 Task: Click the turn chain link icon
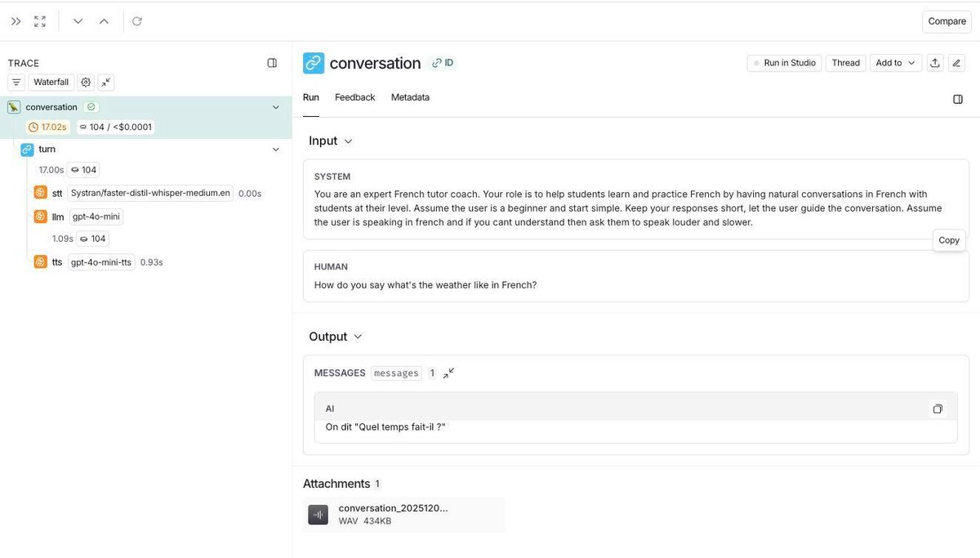tap(27, 150)
